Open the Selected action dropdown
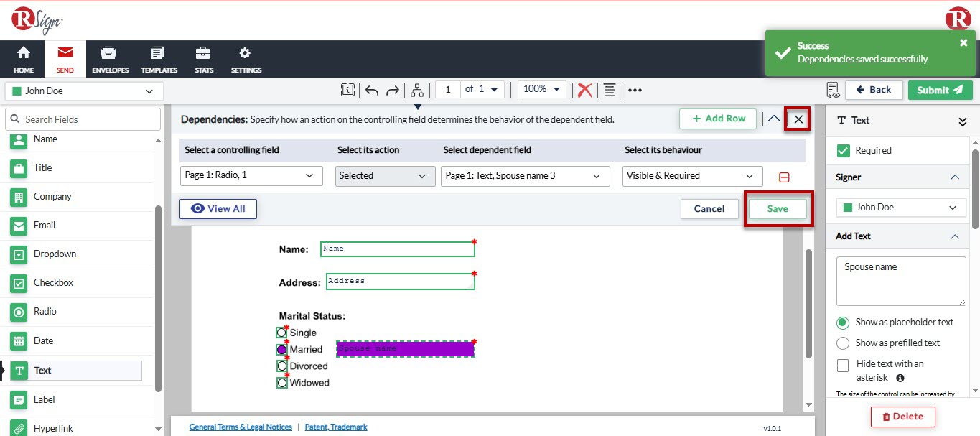The height and width of the screenshot is (436, 980). click(x=385, y=175)
